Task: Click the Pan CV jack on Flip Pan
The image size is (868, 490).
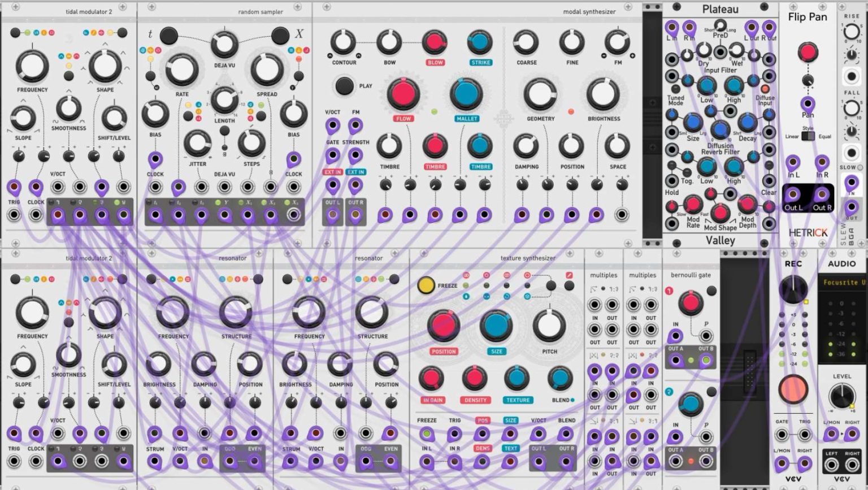Action: pyautogui.click(x=808, y=103)
